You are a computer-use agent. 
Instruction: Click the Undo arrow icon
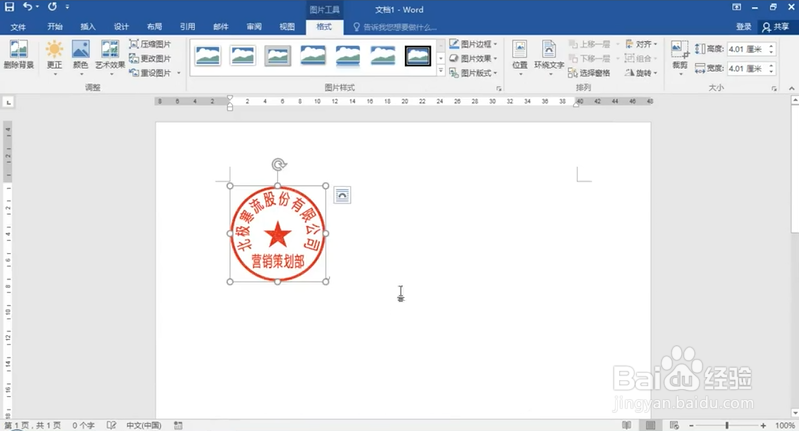(28, 7)
